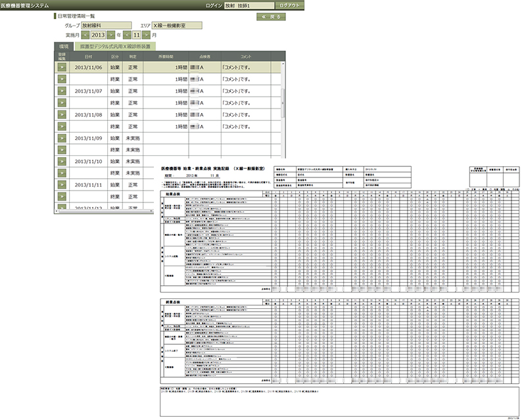
Task: Click the コメント column header
Action: pyautogui.click(x=245, y=57)
